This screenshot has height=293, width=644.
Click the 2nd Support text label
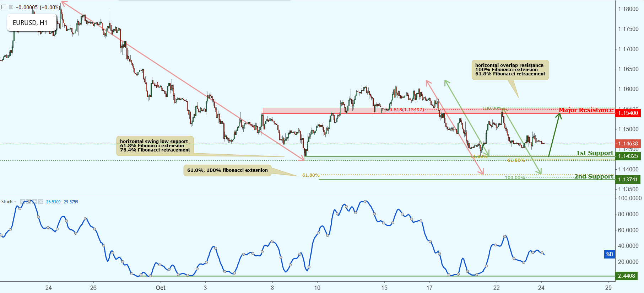[594, 176]
